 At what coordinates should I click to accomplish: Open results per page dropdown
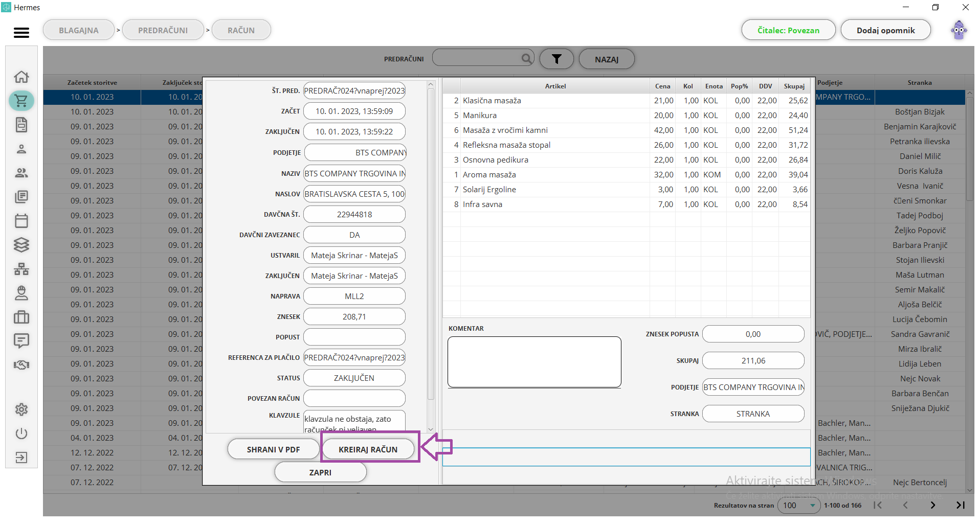point(799,505)
